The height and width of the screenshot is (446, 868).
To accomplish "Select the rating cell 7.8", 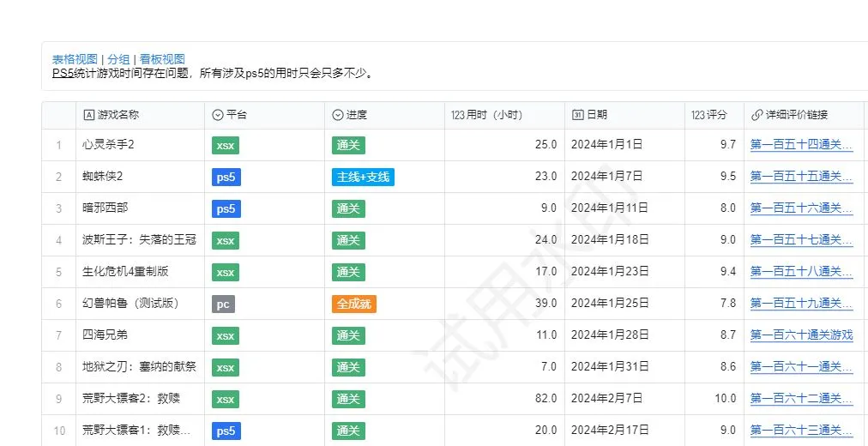I will [x=714, y=304].
